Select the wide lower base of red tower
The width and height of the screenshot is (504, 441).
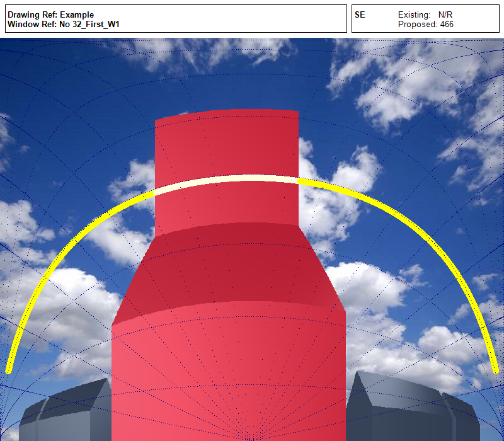[x=228, y=372]
